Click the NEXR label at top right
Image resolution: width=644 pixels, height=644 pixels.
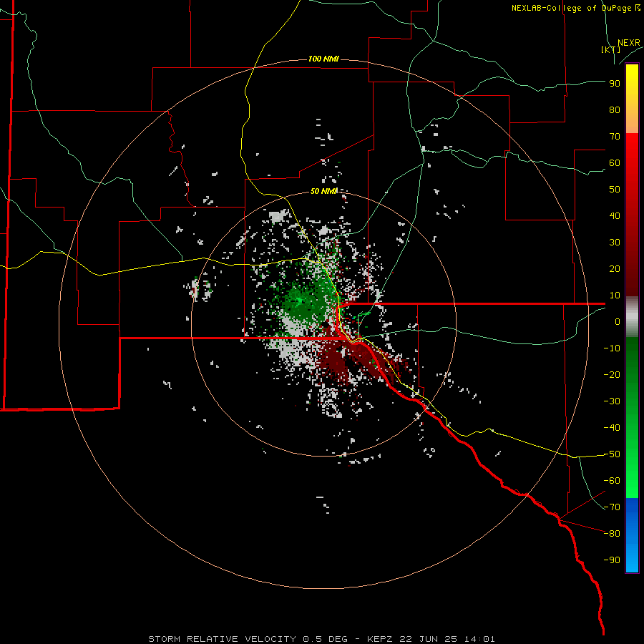[629, 43]
